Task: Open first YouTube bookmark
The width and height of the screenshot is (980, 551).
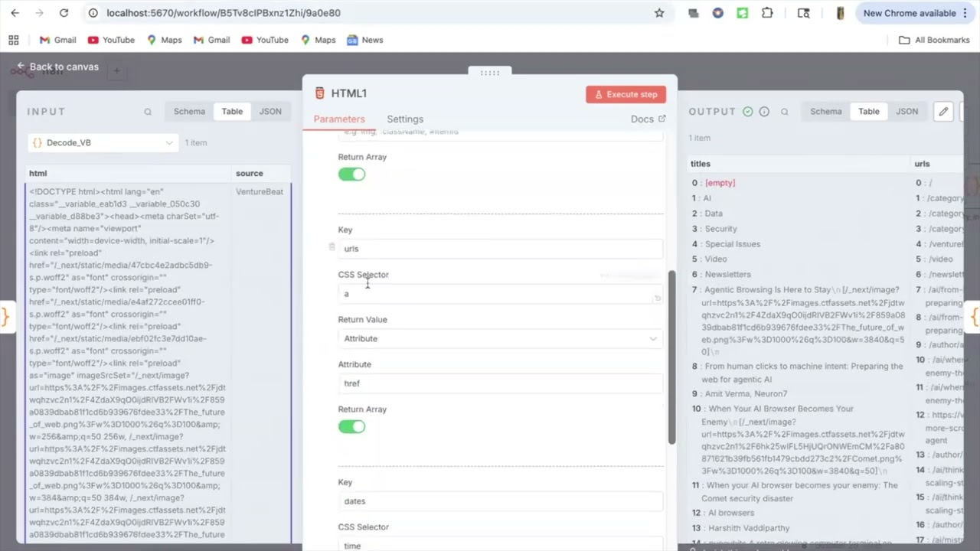Action: click(111, 40)
